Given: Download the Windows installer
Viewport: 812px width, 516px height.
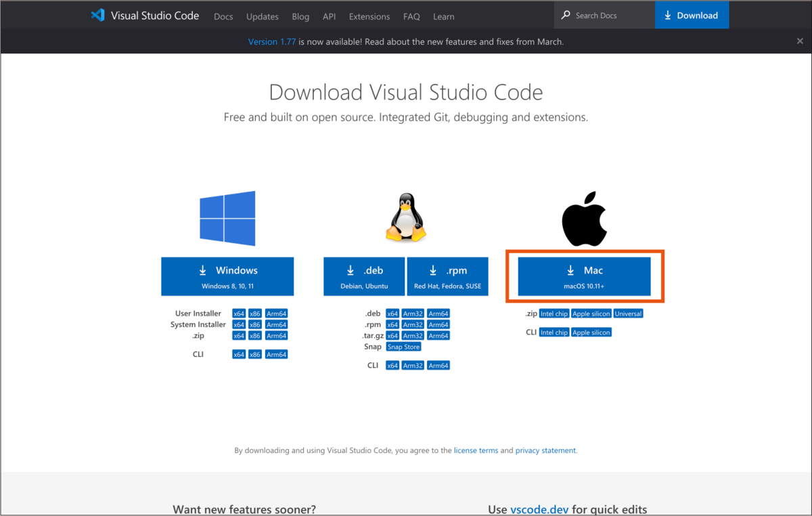Looking at the screenshot, I should pos(227,276).
